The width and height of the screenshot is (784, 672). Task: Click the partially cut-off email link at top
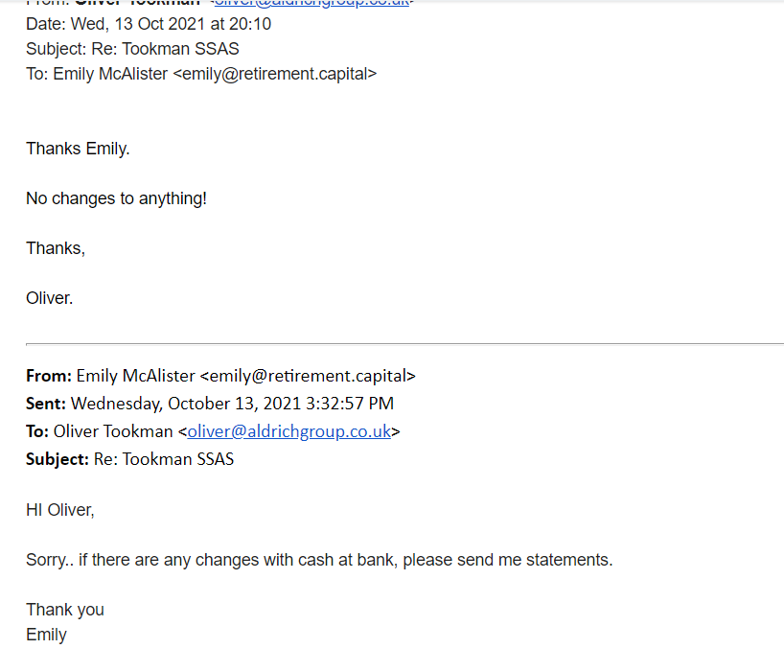311,3
